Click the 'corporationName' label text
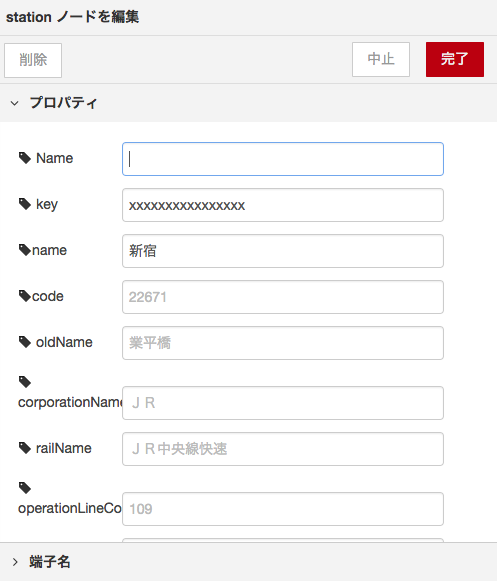Viewport: 497px width, 581px height. coord(70,402)
